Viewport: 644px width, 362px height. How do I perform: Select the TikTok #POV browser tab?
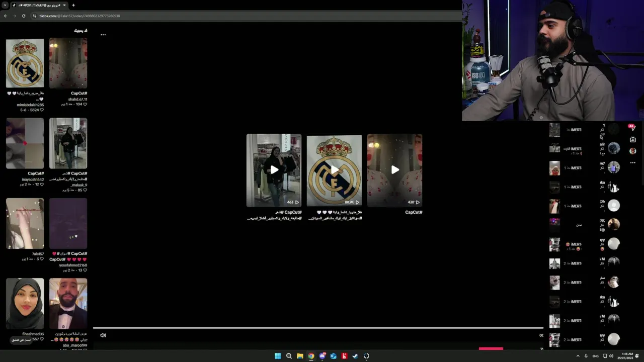[x=39, y=5]
